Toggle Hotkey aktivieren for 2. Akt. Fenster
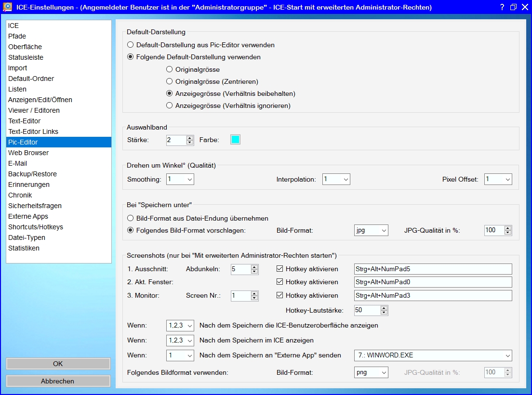Image resolution: width=532 pixels, height=395 pixels. click(x=307, y=282)
